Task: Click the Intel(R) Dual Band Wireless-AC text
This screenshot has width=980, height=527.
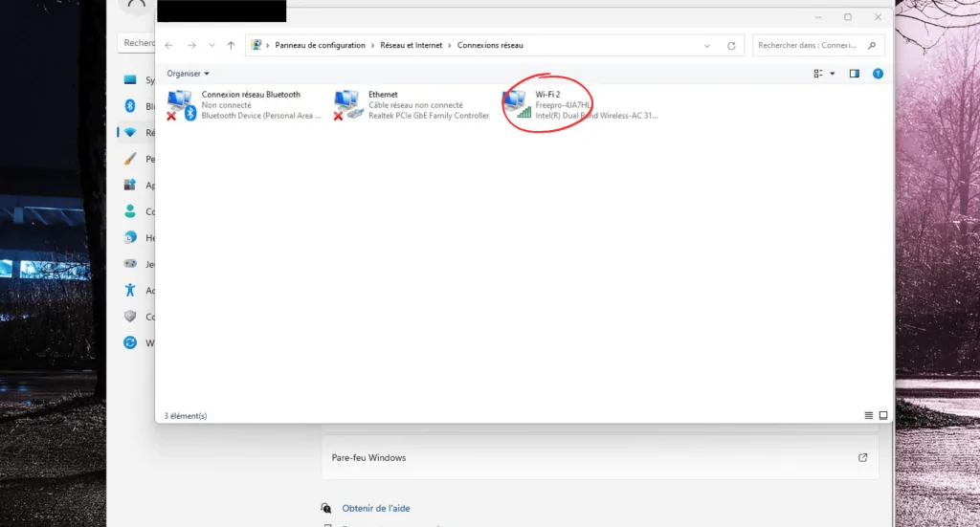Action: coord(596,116)
